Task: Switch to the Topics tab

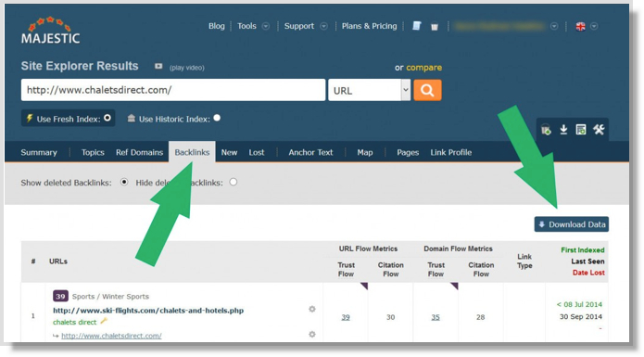Action: 93,152
